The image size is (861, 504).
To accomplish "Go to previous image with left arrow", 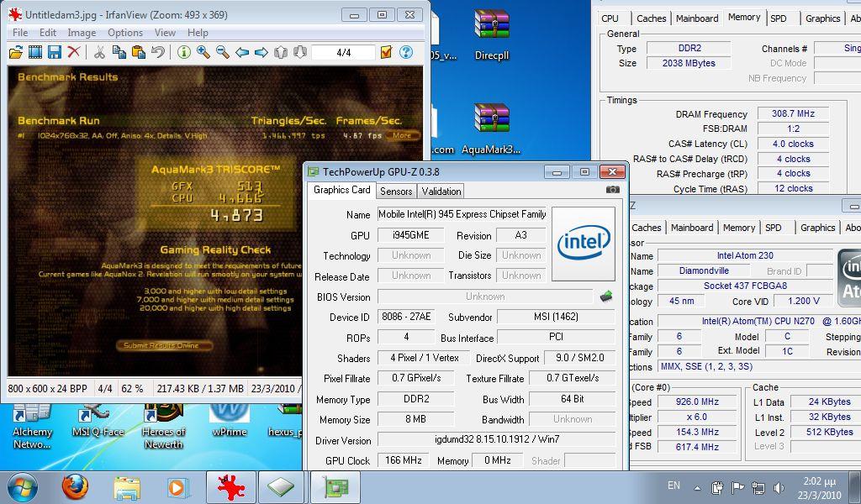I will pos(241,52).
